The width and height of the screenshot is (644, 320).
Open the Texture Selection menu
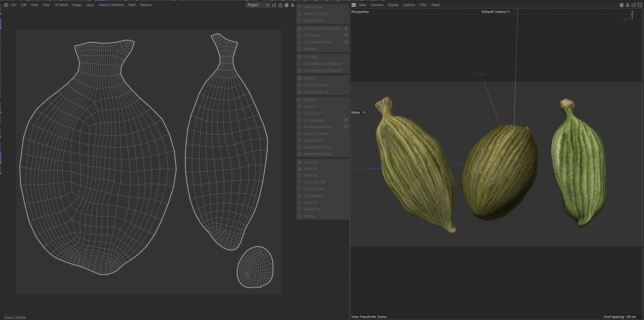click(111, 5)
